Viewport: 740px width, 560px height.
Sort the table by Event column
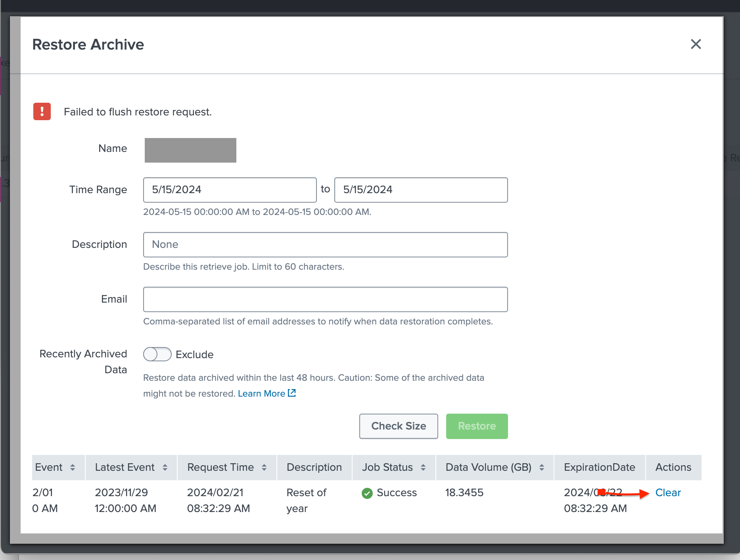73,467
